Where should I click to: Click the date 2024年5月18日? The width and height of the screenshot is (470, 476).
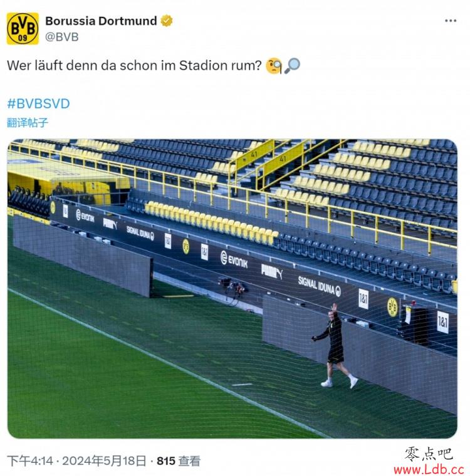click(x=104, y=461)
